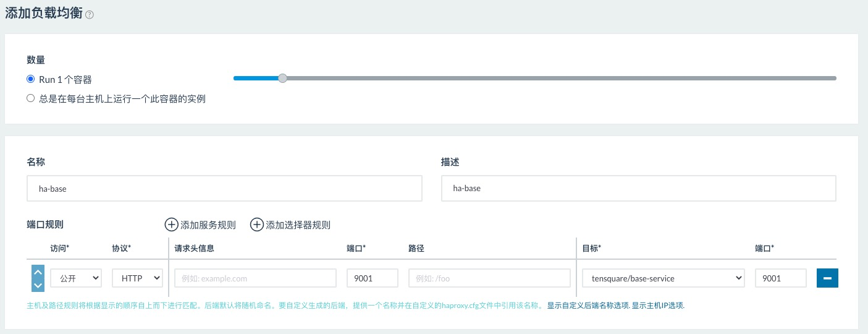Click the 协议* column header
The width and height of the screenshot is (868, 334).
coord(121,248)
